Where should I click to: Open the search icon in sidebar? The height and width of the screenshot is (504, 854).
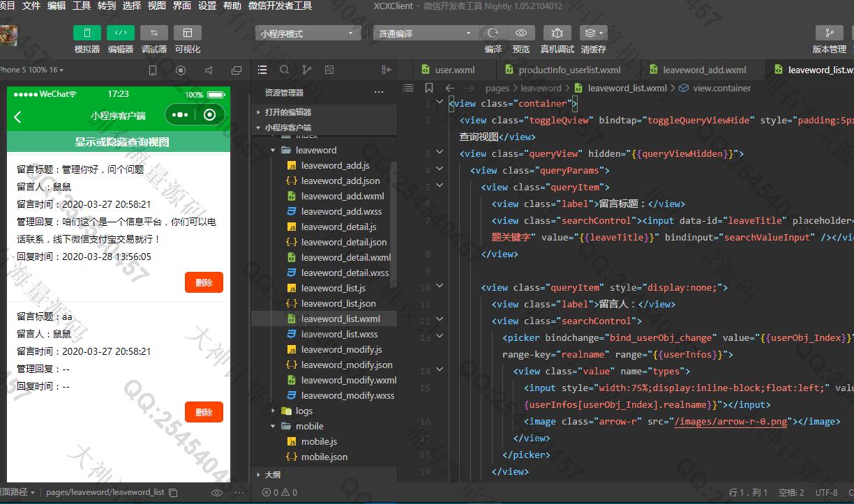point(285,70)
